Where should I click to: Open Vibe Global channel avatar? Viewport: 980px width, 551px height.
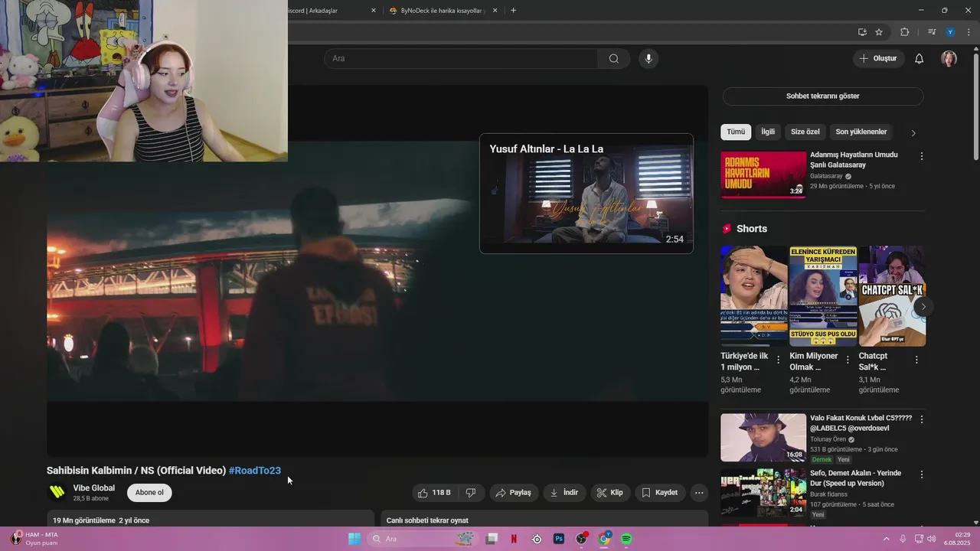tap(57, 492)
